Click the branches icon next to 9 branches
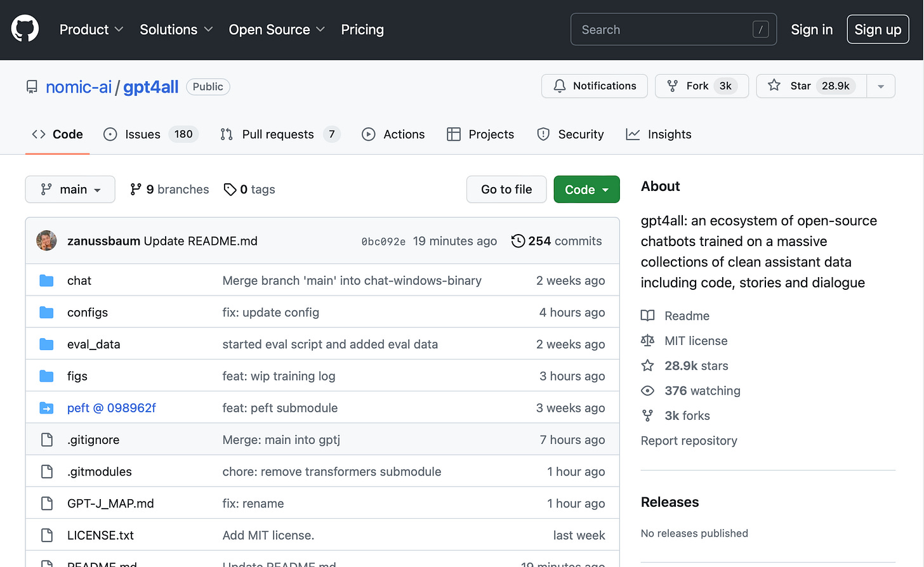This screenshot has height=567, width=924. tap(135, 190)
